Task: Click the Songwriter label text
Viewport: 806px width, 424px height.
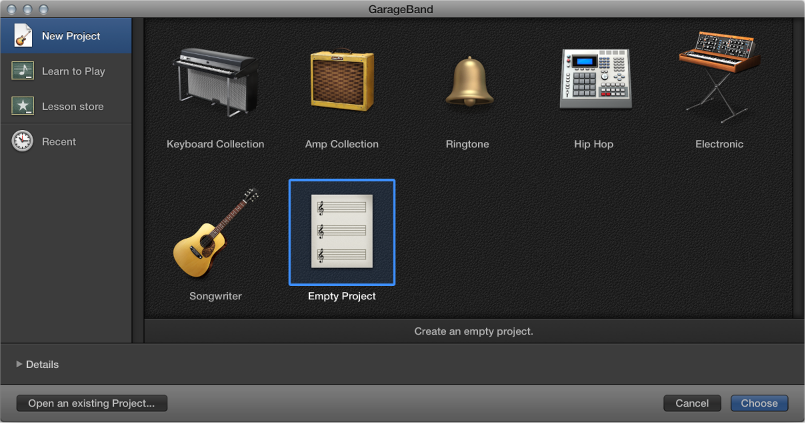Action: (x=215, y=296)
